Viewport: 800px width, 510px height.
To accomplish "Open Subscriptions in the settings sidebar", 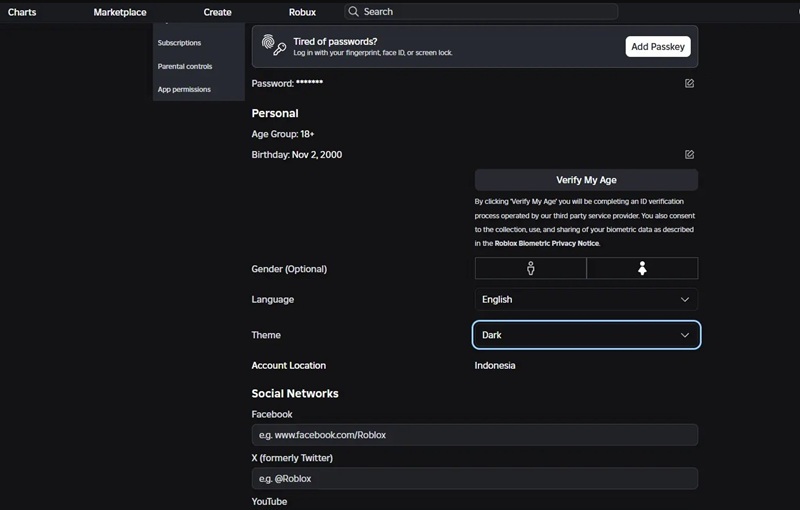I will (179, 43).
